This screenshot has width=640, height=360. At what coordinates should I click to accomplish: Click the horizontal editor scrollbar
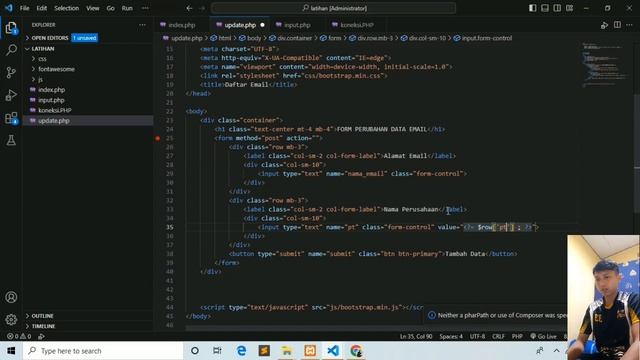click(376, 328)
